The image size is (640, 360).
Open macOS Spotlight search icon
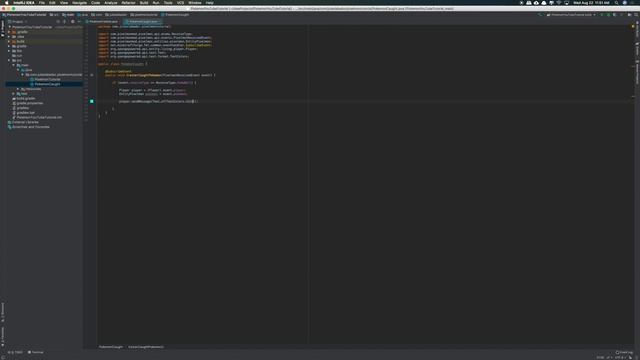[x=617, y=2]
